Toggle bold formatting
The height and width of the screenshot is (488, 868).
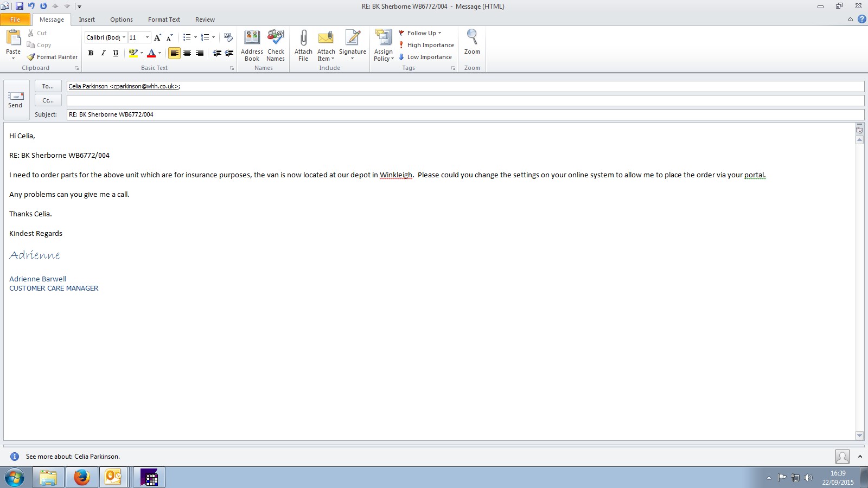click(91, 53)
